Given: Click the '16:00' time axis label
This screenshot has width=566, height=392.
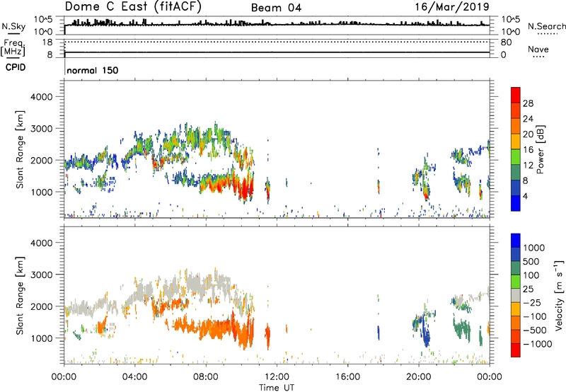Looking at the screenshot, I should point(347,377).
